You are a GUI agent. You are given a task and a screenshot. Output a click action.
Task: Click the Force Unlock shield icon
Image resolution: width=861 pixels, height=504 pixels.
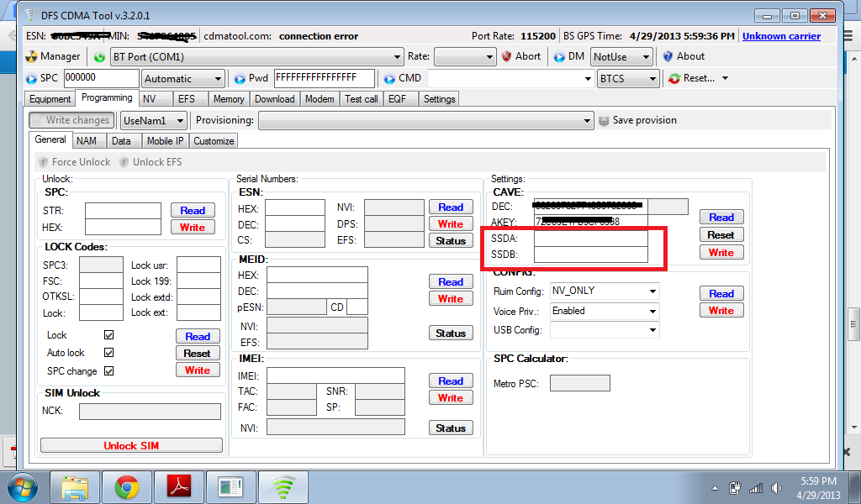pos(43,162)
